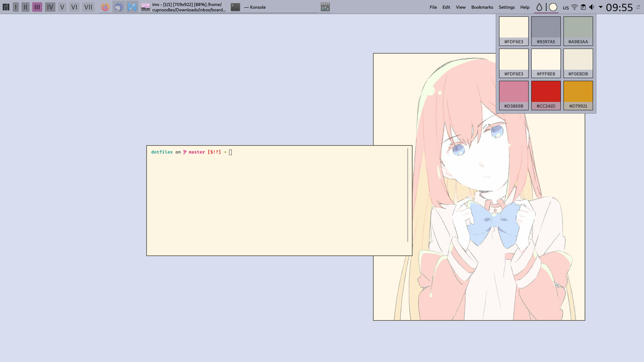
Task: Switch to virtual desktop IV
Action: click(x=50, y=7)
